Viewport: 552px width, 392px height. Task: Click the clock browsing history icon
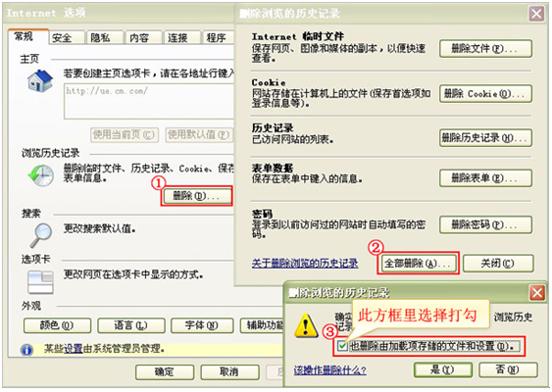[x=41, y=174]
